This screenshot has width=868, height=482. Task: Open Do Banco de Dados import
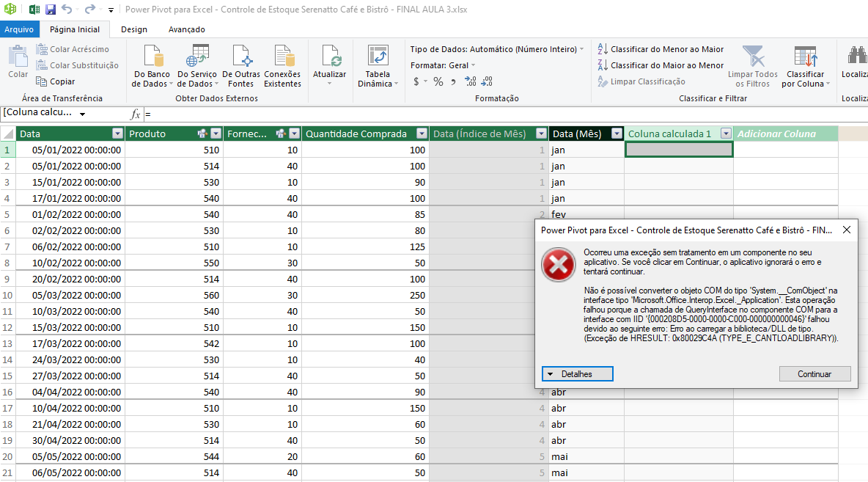coord(152,66)
